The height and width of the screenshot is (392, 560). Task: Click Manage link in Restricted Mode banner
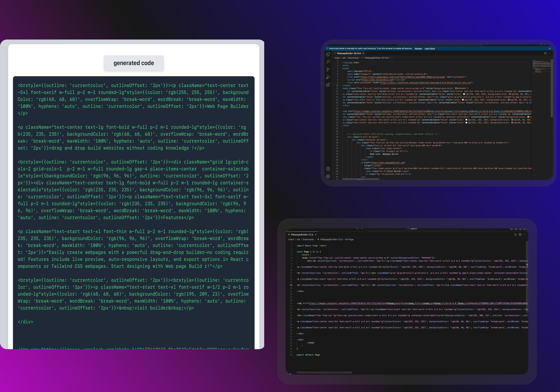(x=418, y=48)
